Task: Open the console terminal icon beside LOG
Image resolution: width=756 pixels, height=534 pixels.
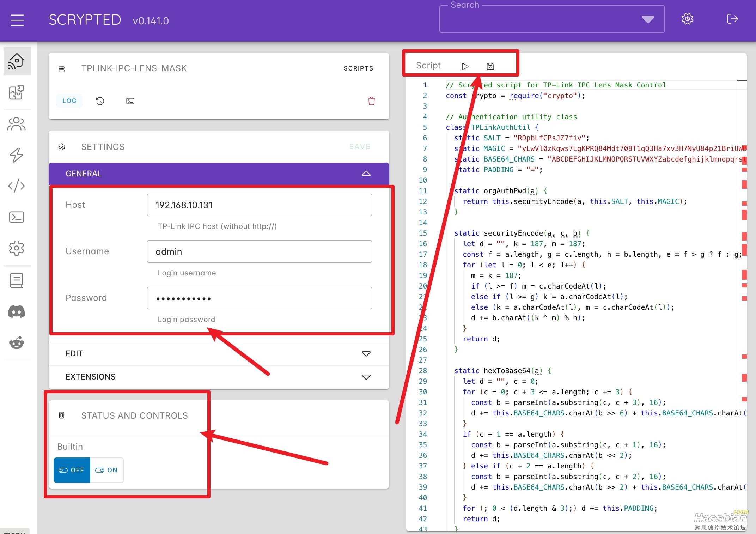Action: pyautogui.click(x=130, y=101)
